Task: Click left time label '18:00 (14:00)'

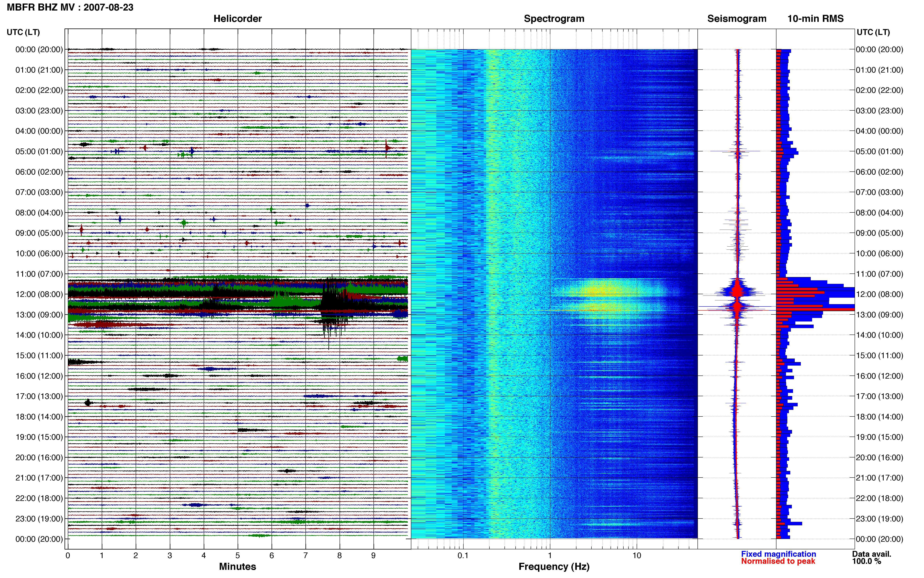Action: click(39, 417)
